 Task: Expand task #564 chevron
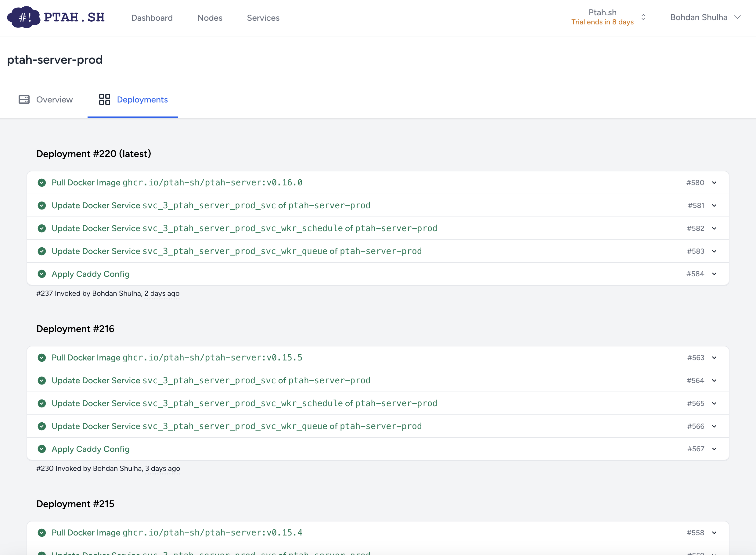point(714,381)
